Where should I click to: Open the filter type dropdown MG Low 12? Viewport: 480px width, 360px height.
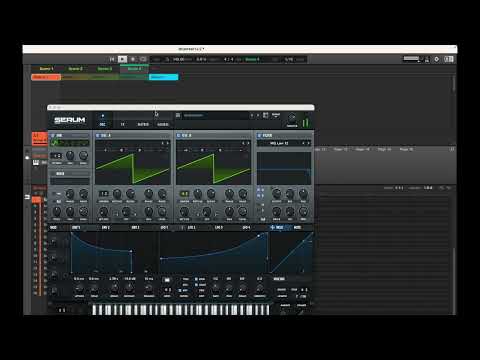(x=279, y=143)
